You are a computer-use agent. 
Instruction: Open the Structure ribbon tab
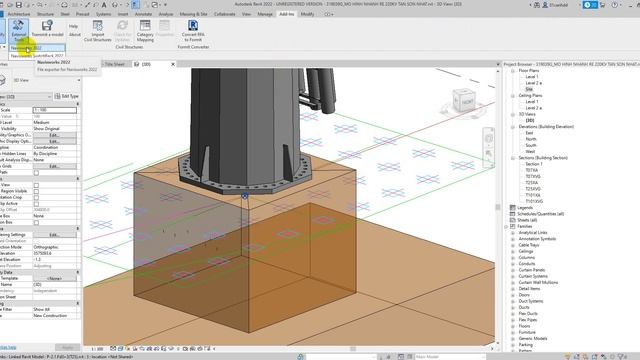pos(45,14)
